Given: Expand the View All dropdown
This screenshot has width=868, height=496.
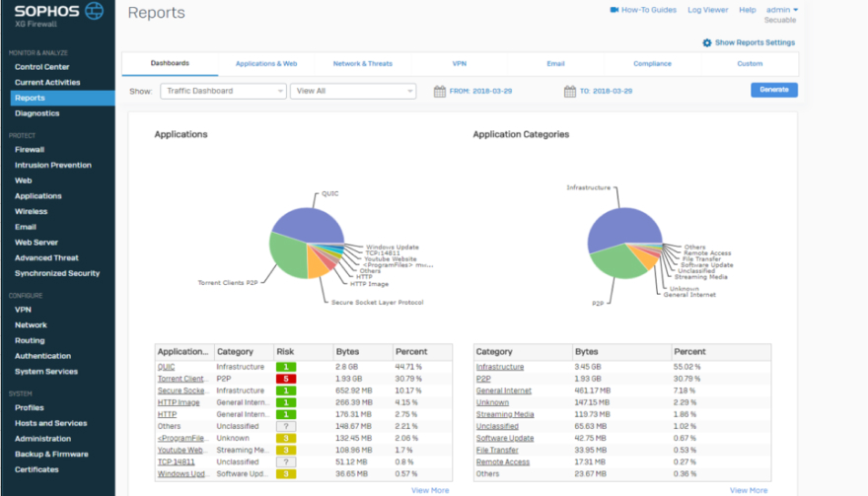Looking at the screenshot, I should pyautogui.click(x=353, y=91).
